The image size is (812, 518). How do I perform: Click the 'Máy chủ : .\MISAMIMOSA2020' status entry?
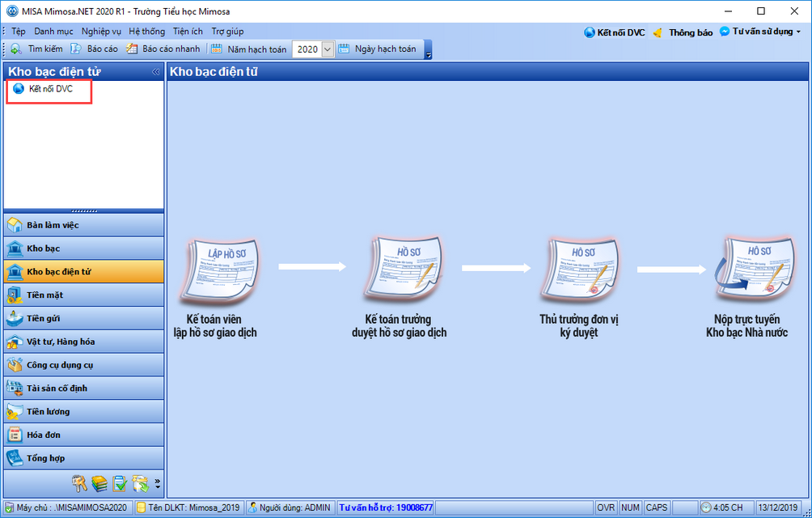pos(67,507)
